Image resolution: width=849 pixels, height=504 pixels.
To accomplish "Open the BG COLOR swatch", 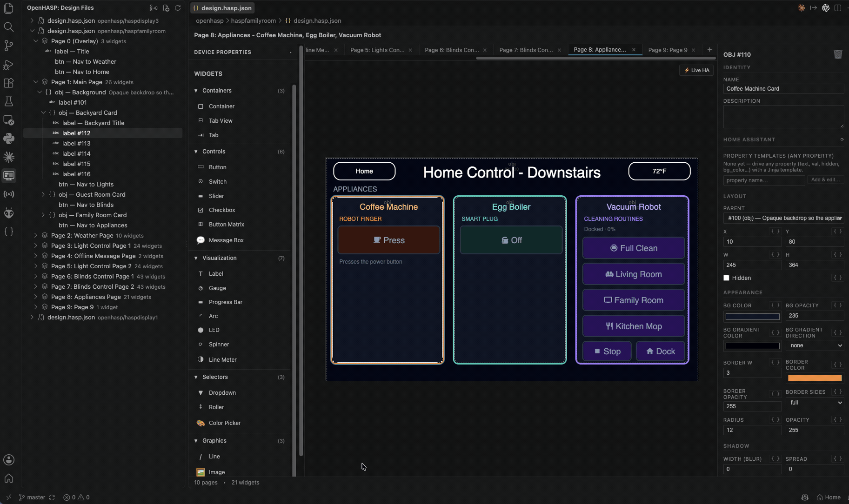I will point(752,317).
